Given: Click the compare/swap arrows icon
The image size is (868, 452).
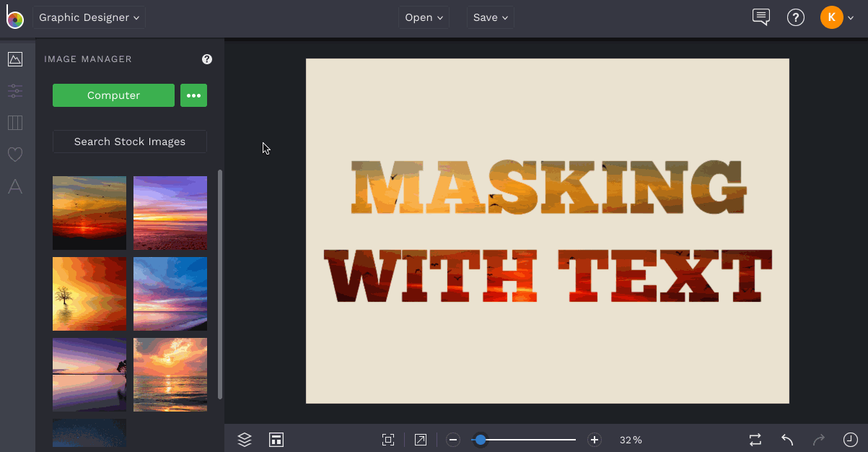Looking at the screenshot, I should click(755, 440).
